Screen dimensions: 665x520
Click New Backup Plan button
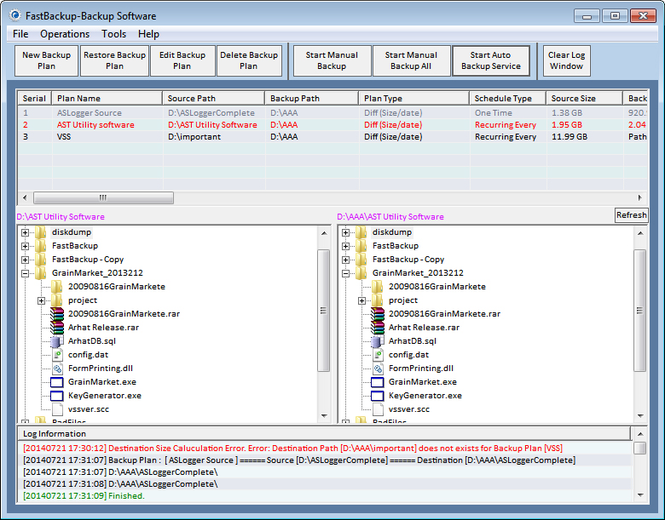pyautogui.click(x=46, y=61)
